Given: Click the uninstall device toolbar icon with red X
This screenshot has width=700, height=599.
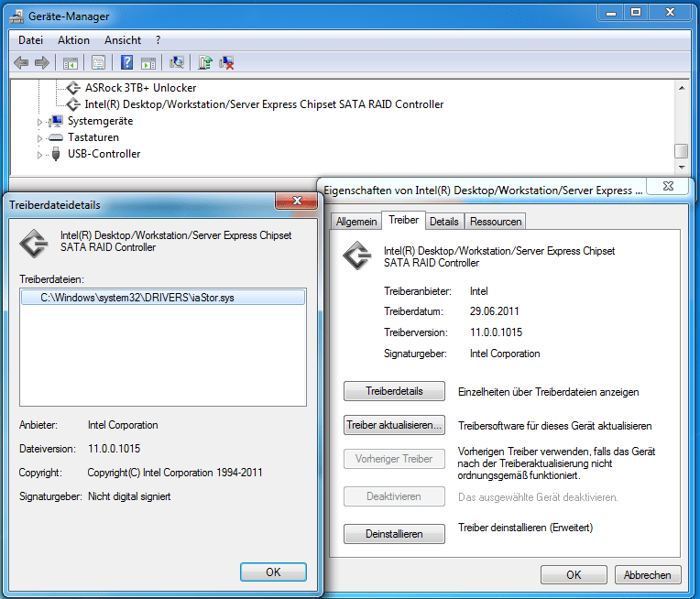Looking at the screenshot, I should (227, 62).
